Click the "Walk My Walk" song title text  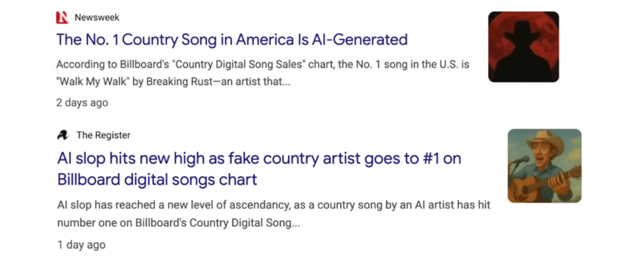coord(92,82)
